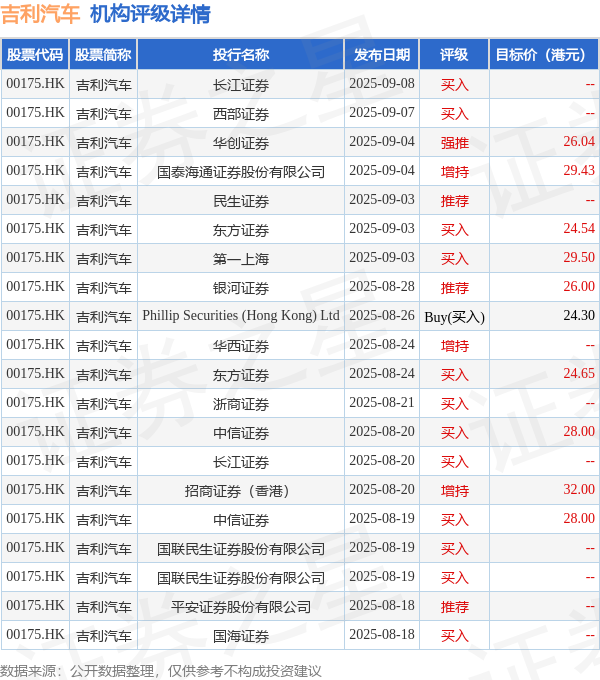600x680 pixels.
Task: Click the 00175.HK code in 国海证券 row
Action: [35, 634]
